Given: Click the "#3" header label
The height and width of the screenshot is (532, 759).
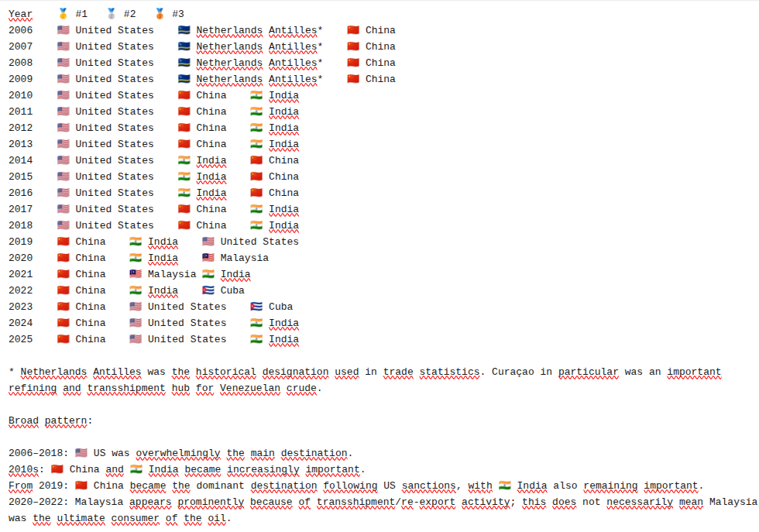Looking at the screenshot, I should (178, 14).
